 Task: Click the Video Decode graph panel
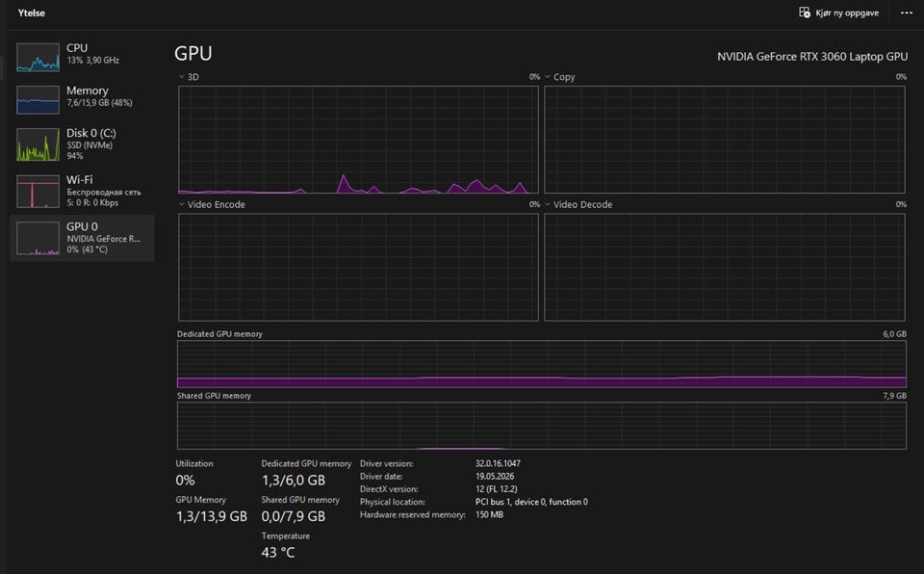tap(725, 267)
